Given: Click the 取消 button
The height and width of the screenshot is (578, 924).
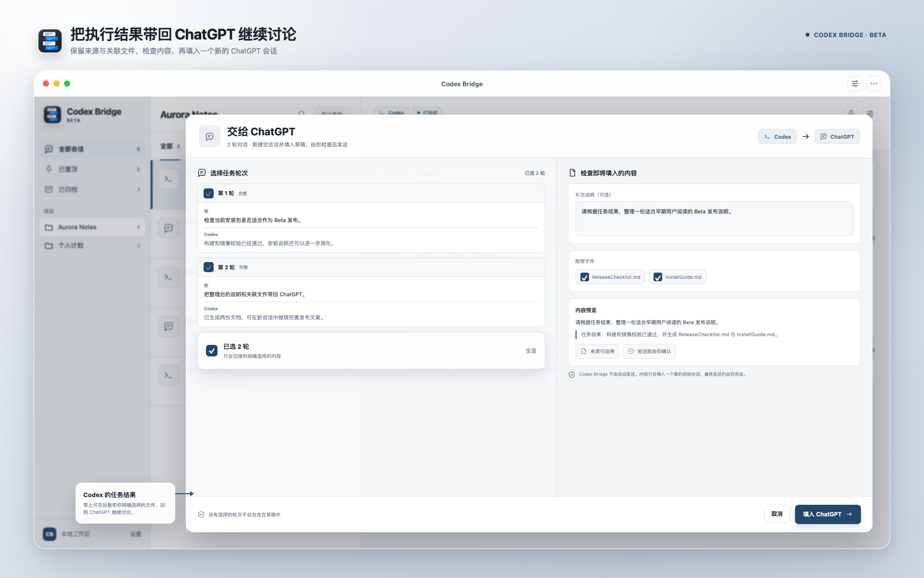Looking at the screenshot, I should (x=777, y=514).
